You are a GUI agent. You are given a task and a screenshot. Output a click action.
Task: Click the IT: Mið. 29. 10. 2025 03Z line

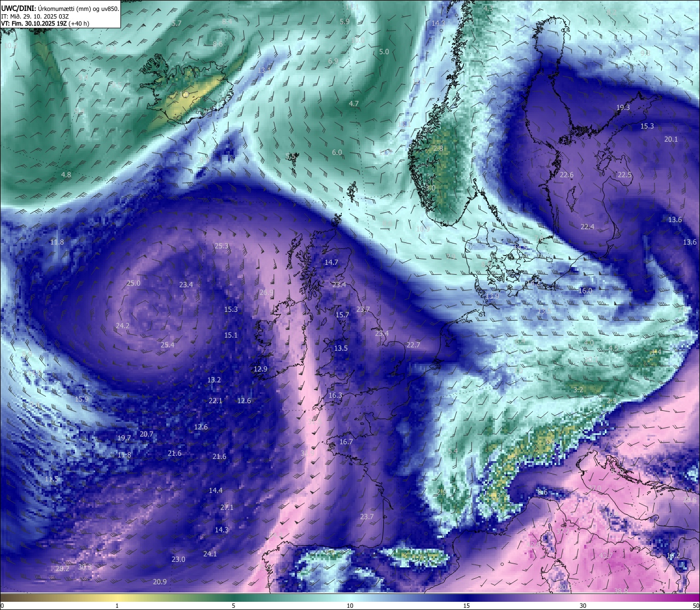[35, 16]
